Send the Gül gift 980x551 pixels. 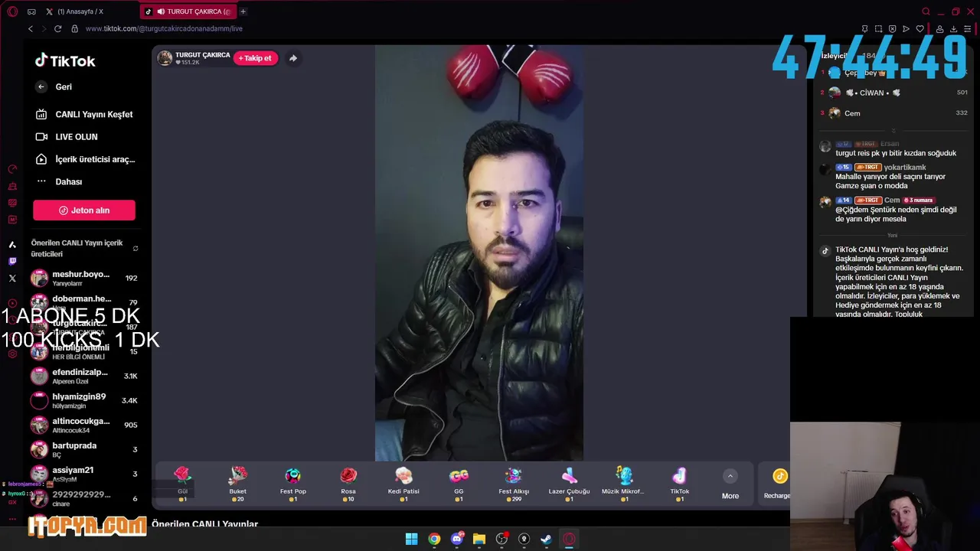[182, 484]
